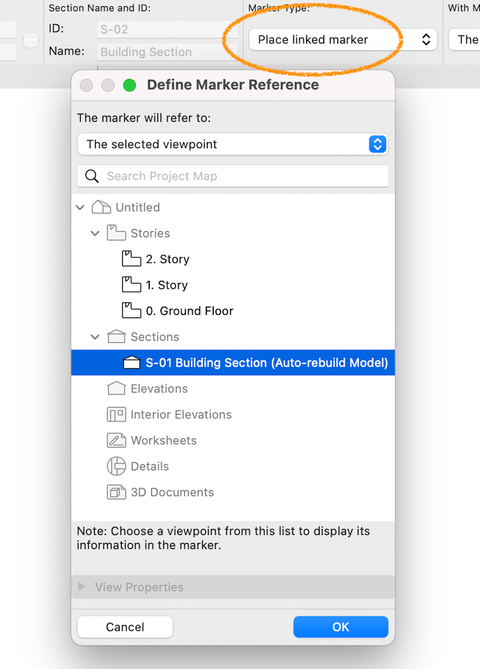Open the Place linked marker dropdown

click(343, 40)
